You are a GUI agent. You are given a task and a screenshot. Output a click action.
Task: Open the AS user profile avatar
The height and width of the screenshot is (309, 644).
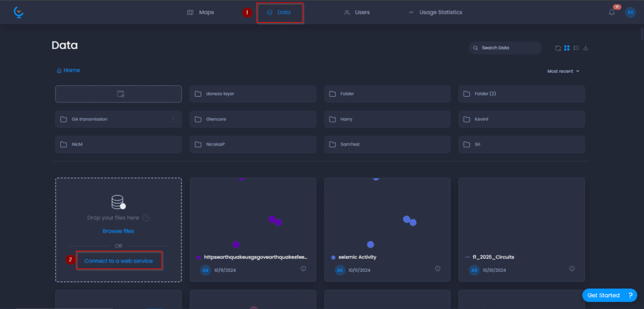click(x=630, y=13)
